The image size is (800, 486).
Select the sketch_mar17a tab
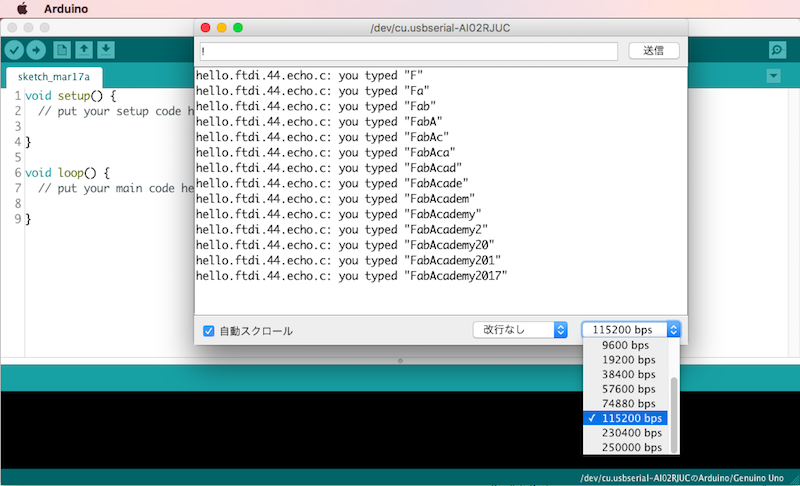(54, 77)
